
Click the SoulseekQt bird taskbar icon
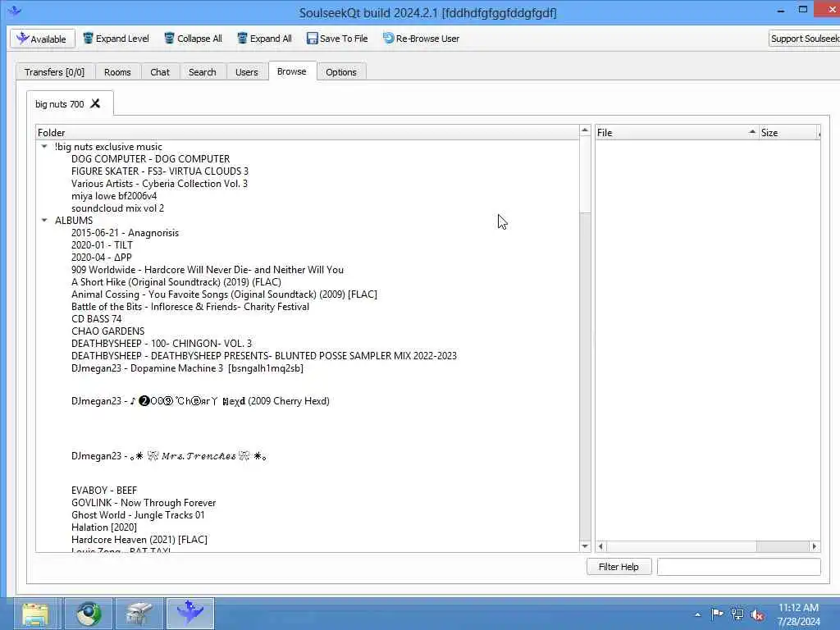tap(190, 614)
